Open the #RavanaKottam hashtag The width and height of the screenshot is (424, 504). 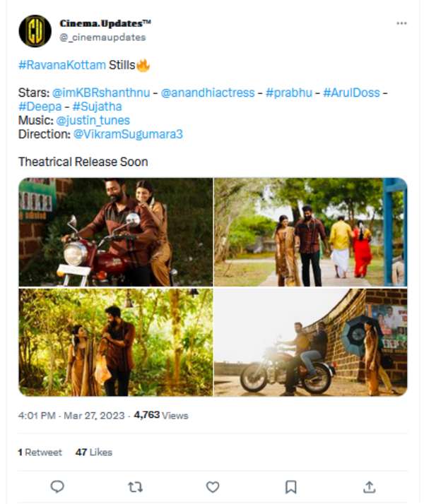[62, 66]
